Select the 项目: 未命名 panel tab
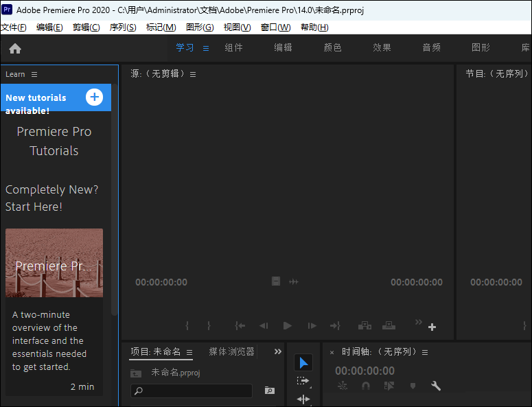The width and height of the screenshot is (532, 407). [156, 351]
